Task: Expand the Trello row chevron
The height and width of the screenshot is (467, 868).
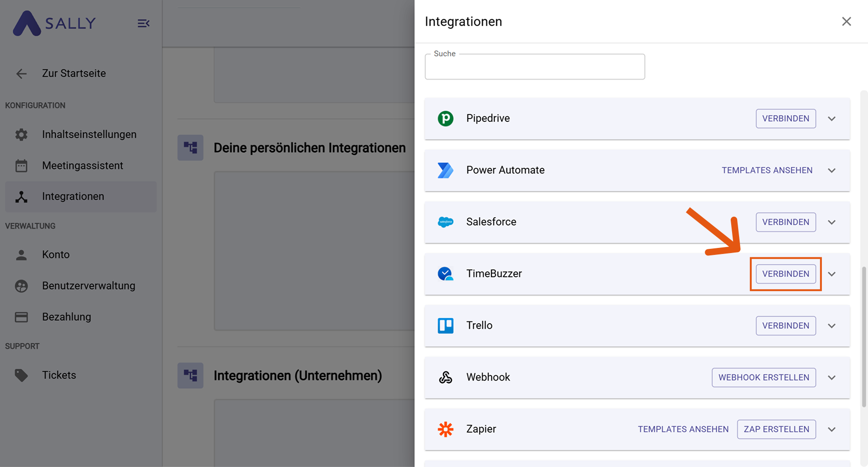Action: click(832, 326)
